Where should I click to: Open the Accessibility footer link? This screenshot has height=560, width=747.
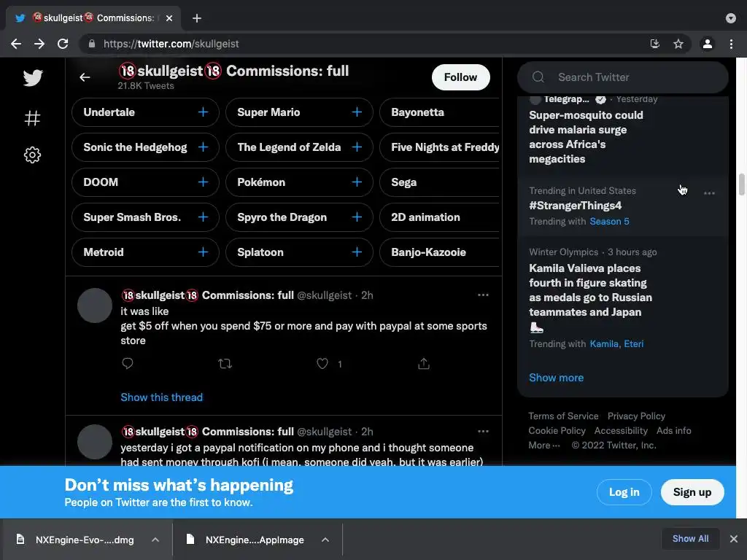pos(621,430)
